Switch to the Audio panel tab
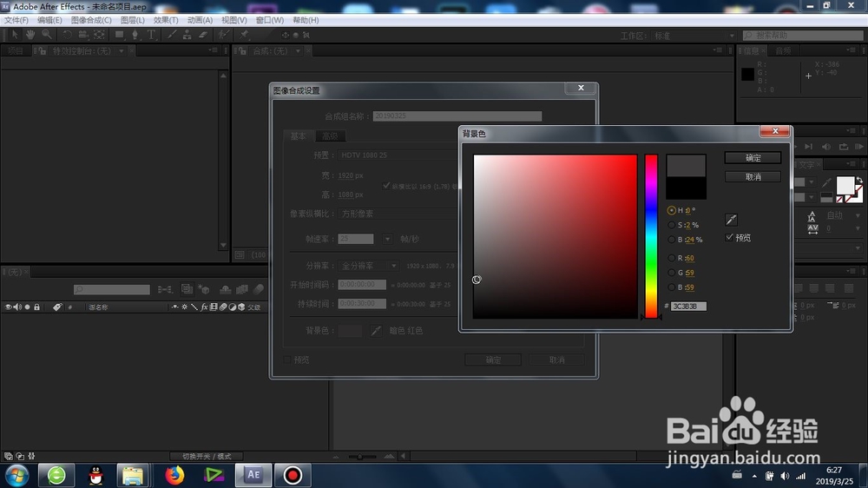Viewport: 868px width, 488px height. click(783, 51)
